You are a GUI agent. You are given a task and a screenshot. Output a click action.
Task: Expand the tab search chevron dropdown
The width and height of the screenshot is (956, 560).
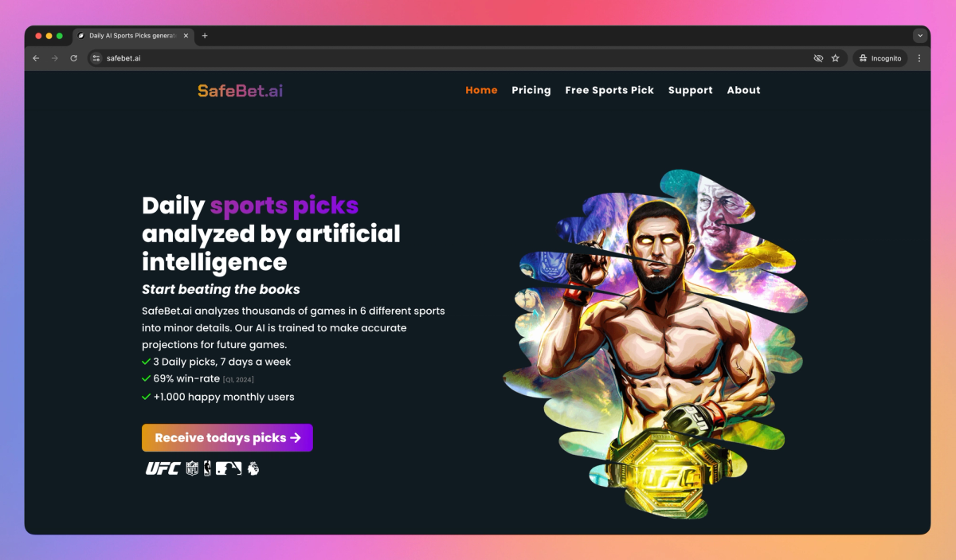(920, 36)
